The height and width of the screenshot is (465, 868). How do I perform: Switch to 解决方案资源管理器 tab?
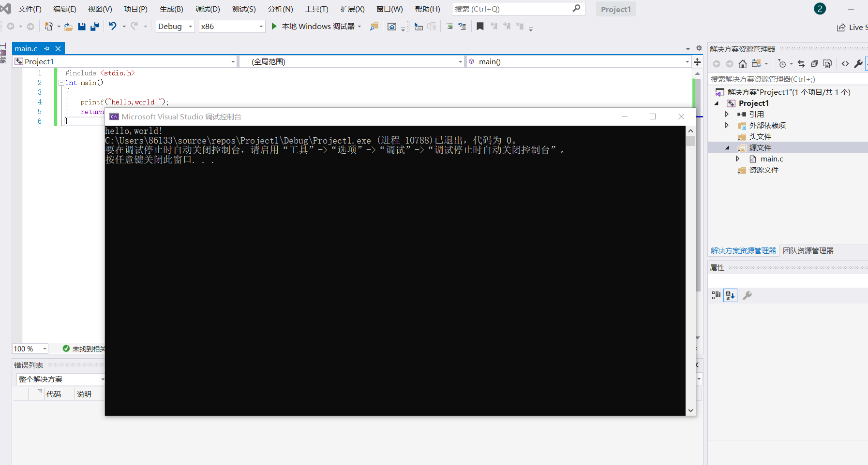(x=743, y=250)
